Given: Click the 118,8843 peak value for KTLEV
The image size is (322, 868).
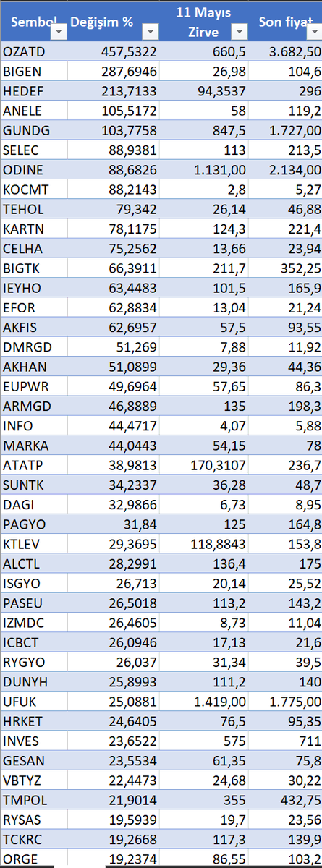Looking at the screenshot, I should (205, 545).
